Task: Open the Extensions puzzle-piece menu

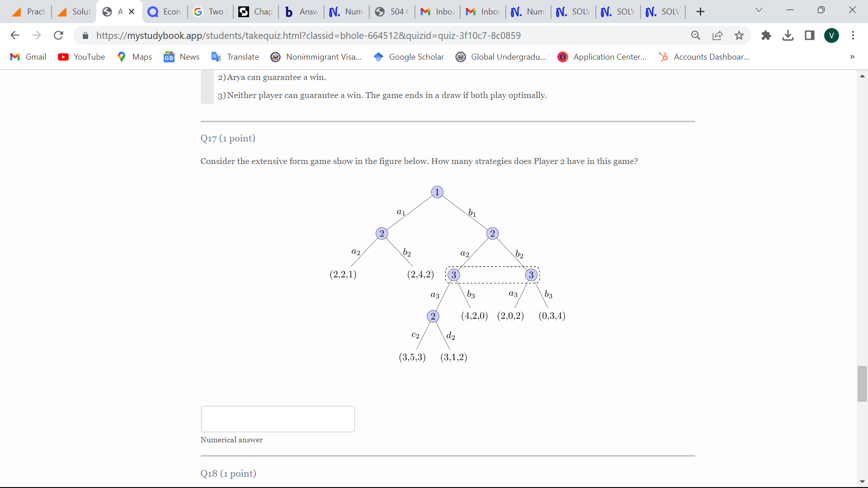Action: [766, 35]
